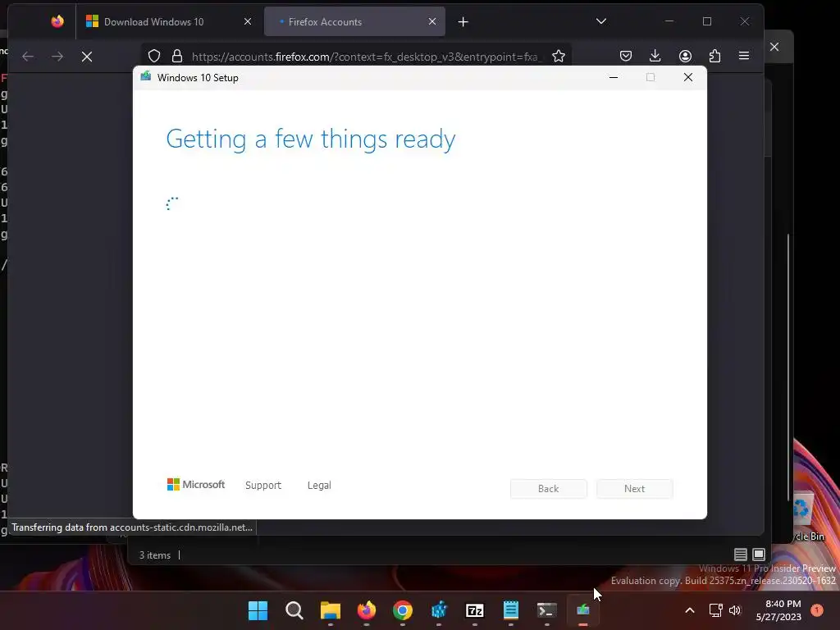Open Firefox downloads panel
The width and height of the screenshot is (840, 630).
pyautogui.click(x=655, y=56)
